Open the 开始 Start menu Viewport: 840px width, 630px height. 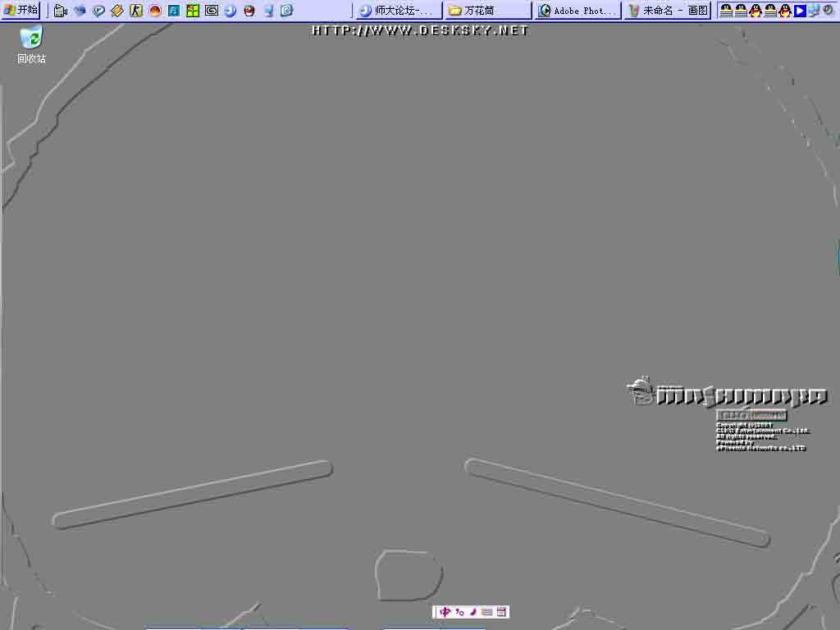[x=21, y=11]
